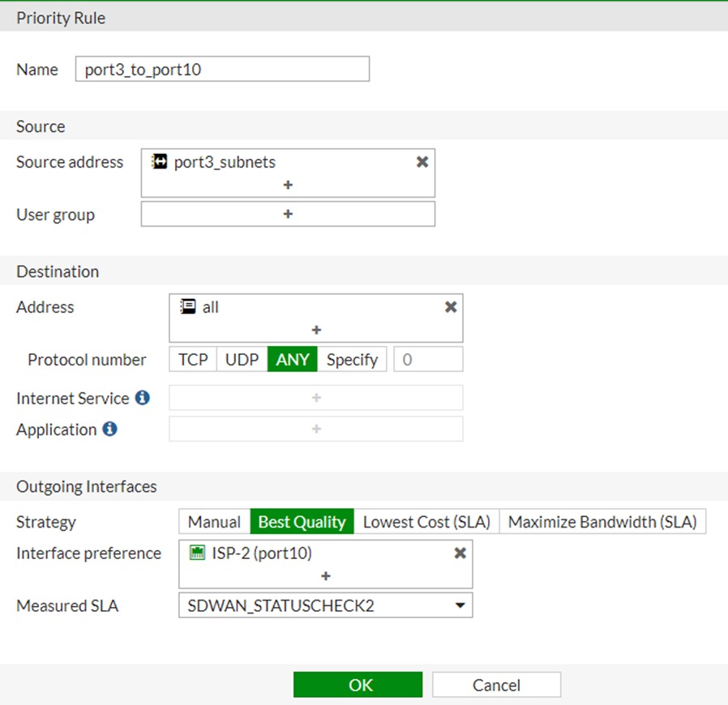Add a user group with plus
This screenshot has height=705, width=728.
coord(288,214)
